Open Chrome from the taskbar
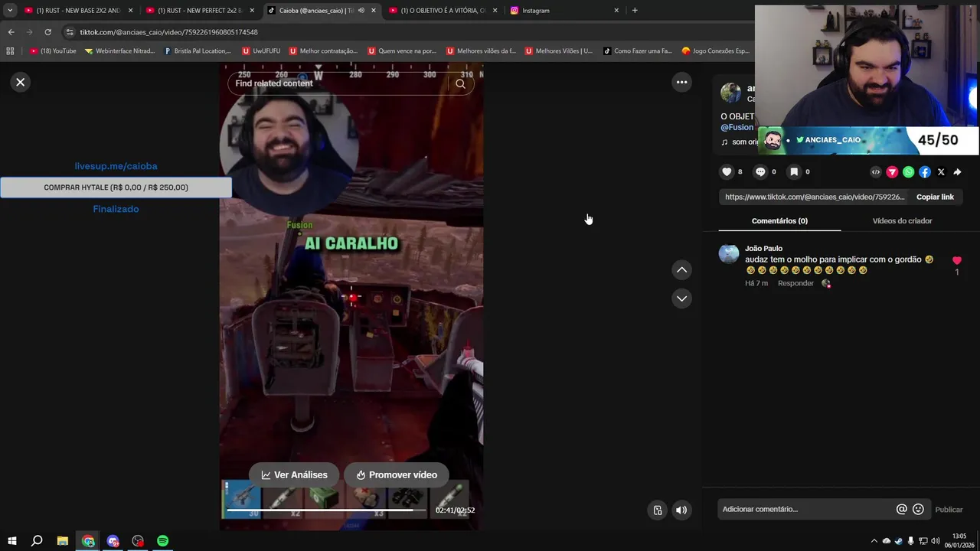Screen dimensions: 980x551 click(x=88, y=541)
